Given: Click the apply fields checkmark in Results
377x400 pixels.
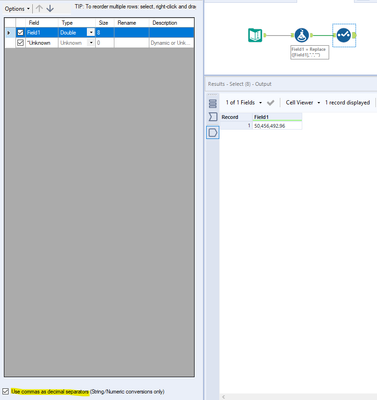Looking at the screenshot, I should (x=271, y=103).
